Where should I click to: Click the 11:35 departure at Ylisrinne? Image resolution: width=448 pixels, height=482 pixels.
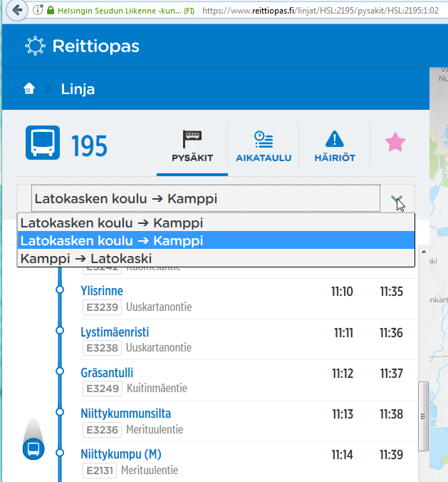click(391, 292)
